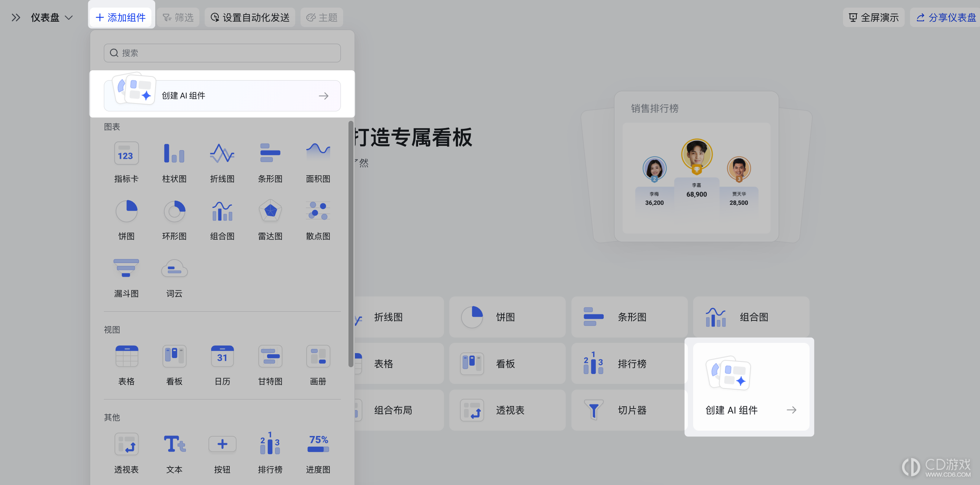Viewport: 980px width, 485px height.
Task: Click the component panel scrollbar
Action: coord(351,243)
